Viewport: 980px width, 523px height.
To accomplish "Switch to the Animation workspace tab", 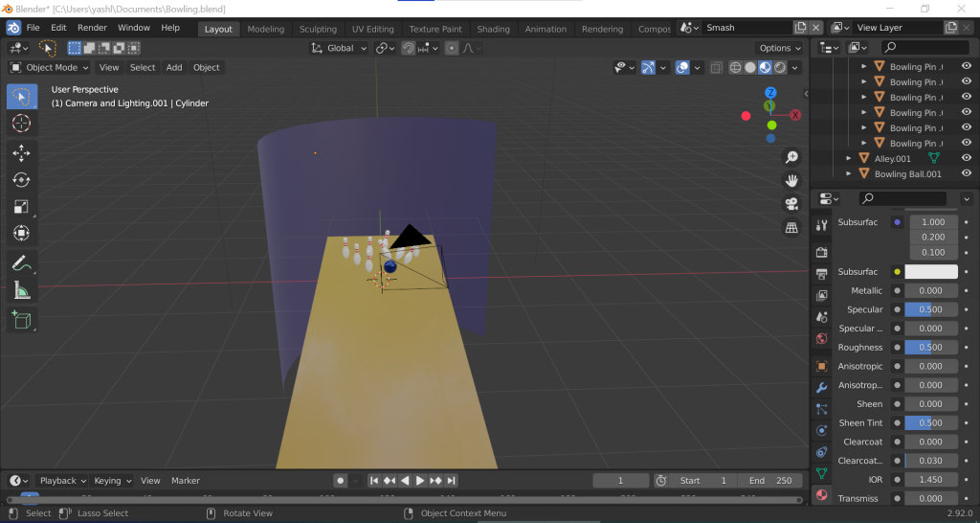I will [x=546, y=29].
